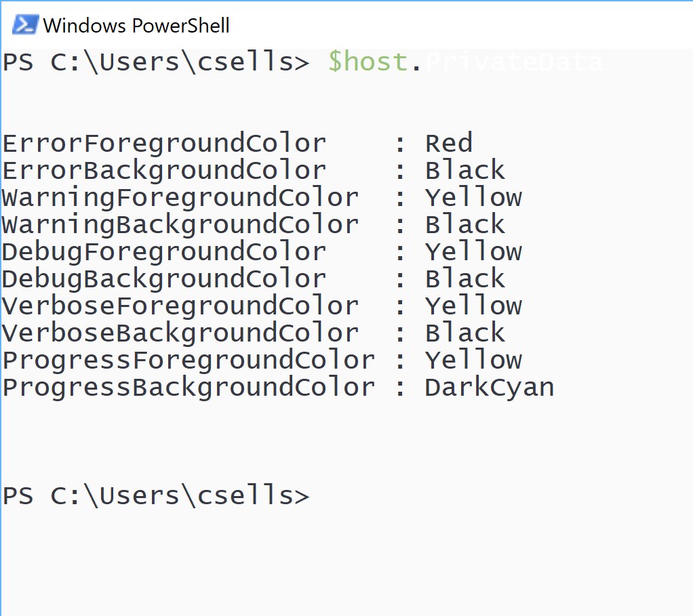Click the Windows PowerShell window title
Viewport: 693px width, 616px height.
click(x=136, y=26)
